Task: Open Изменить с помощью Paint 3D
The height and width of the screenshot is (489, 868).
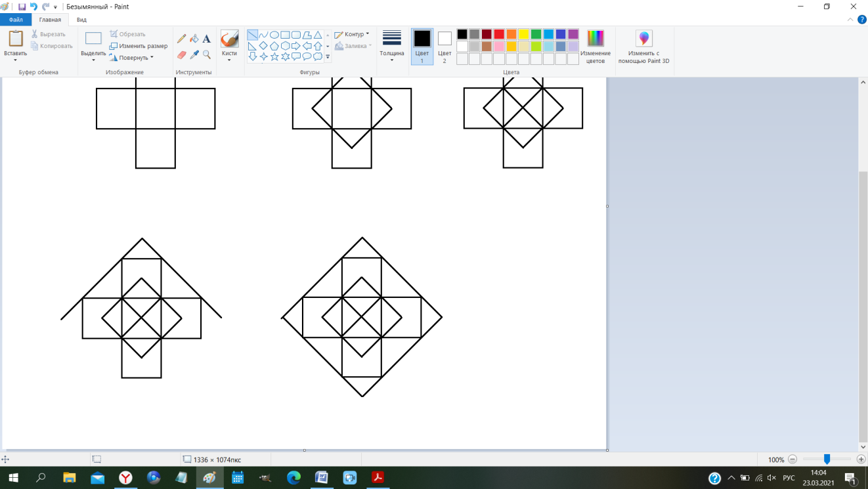Action: point(643,46)
